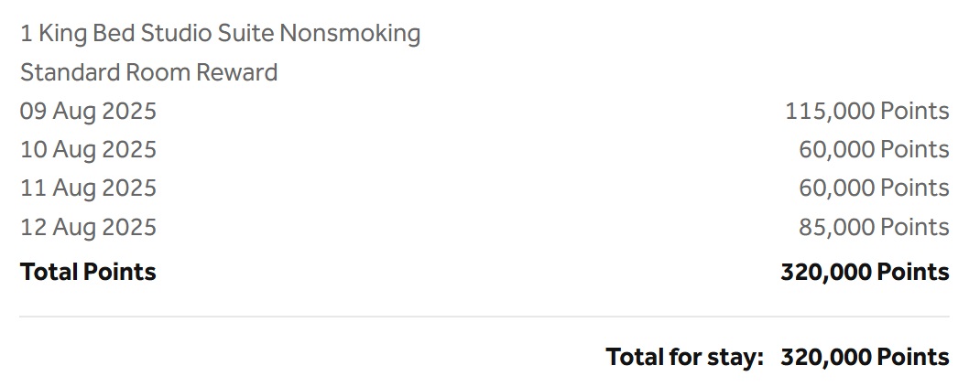Click the 10 Aug 2025 date
The image size is (980, 387).
click(88, 150)
